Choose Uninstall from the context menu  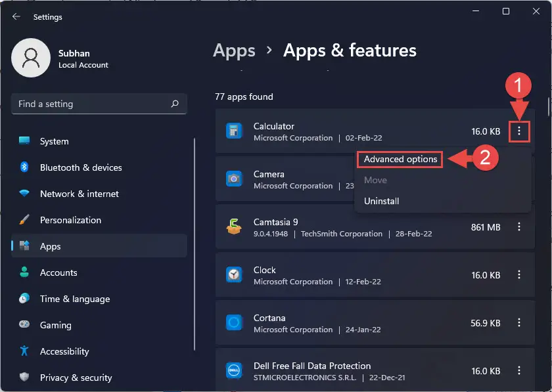point(381,202)
